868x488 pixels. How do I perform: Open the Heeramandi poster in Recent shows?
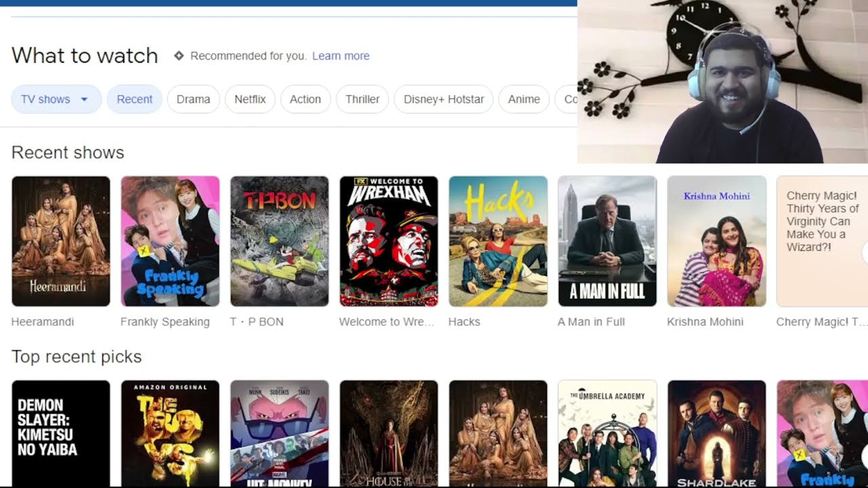click(x=61, y=241)
